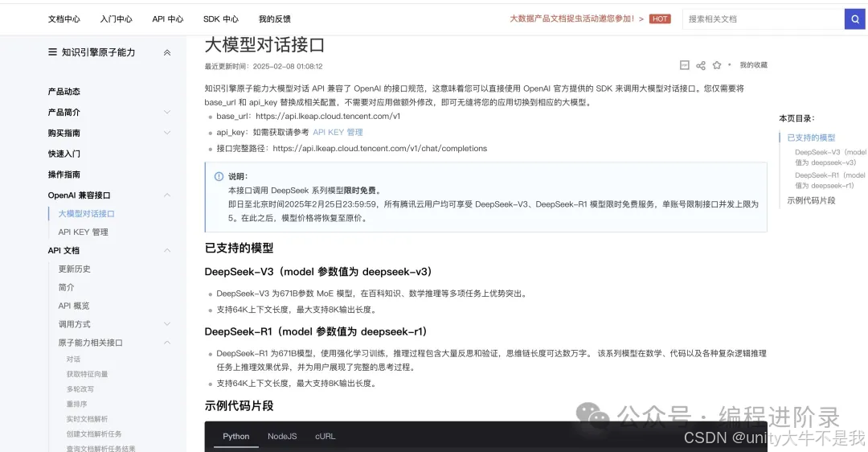Click the hamburger menu icon beside 知识引擎原子能力
This screenshot has width=868, height=452.
[x=52, y=52]
